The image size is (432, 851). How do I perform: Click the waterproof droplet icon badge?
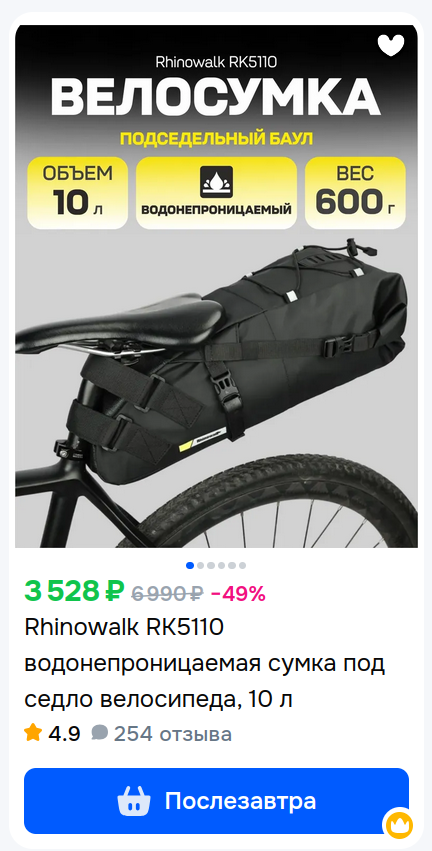[216, 181]
